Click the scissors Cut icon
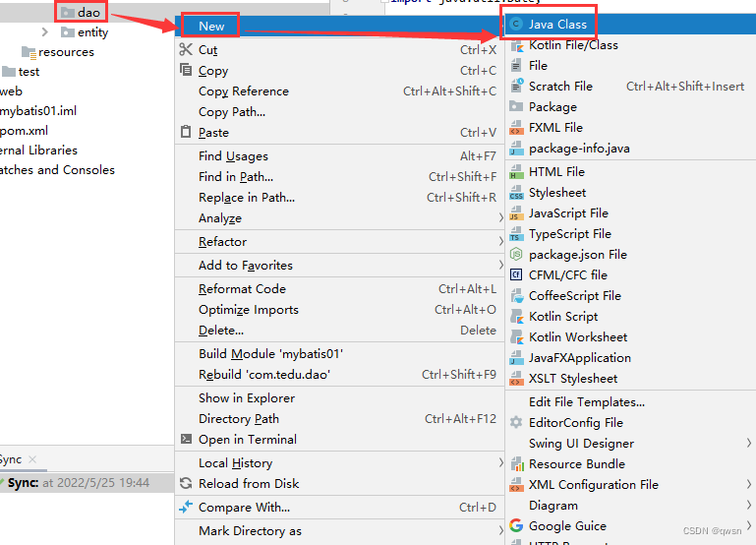The image size is (756, 545). [186, 49]
